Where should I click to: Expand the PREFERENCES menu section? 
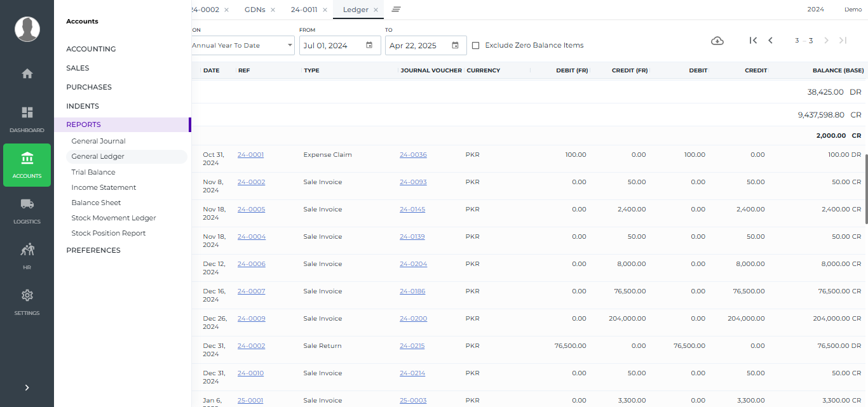click(x=93, y=250)
